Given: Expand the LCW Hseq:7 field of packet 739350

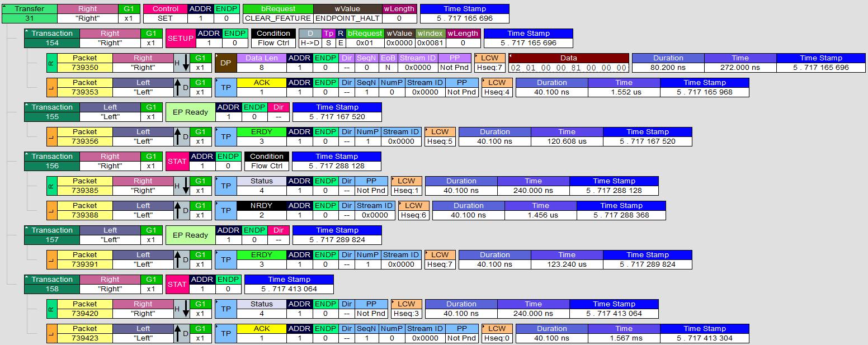Looking at the screenshot, I should click(477, 56).
